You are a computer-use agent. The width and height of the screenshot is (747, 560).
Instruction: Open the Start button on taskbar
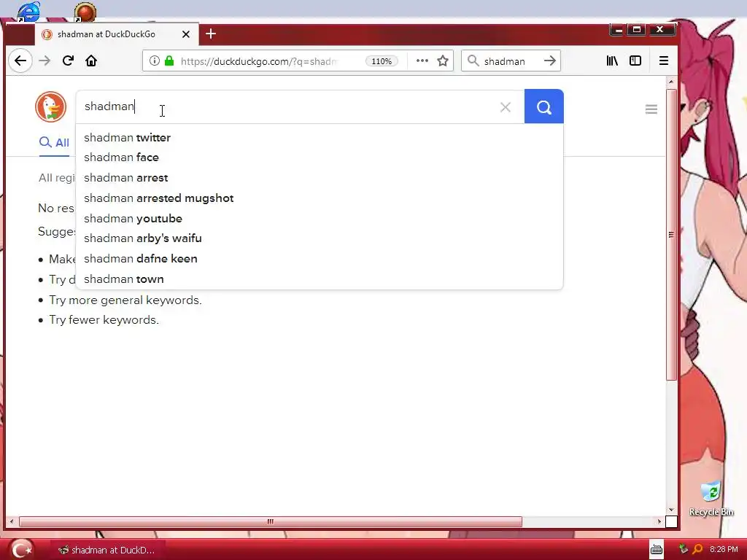(x=21, y=550)
